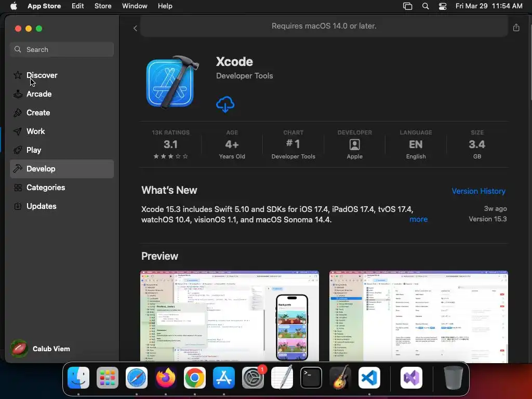Click the #1 Developer Tools chart rank

coord(293,144)
